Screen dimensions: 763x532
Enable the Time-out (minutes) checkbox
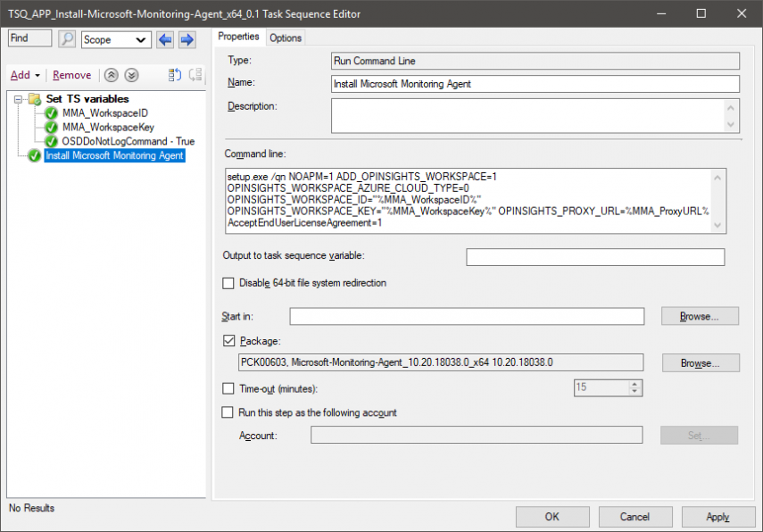point(228,388)
